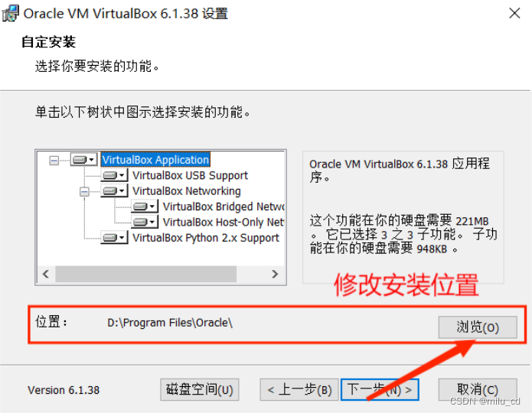Open the VirtualBox USB Support feature icon
The image size is (532, 413).
click(114, 175)
